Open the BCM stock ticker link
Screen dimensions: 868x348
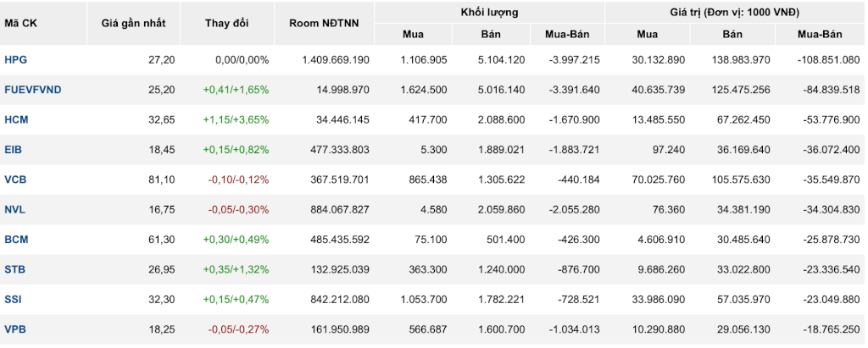click(16, 240)
